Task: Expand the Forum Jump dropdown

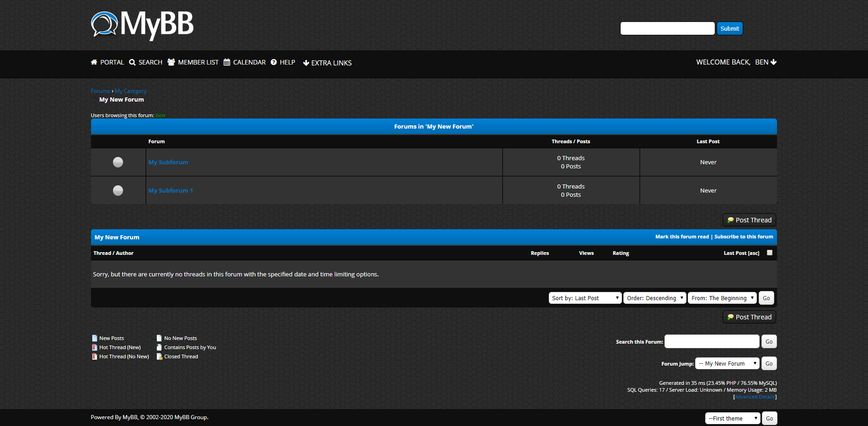Action: (727, 363)
